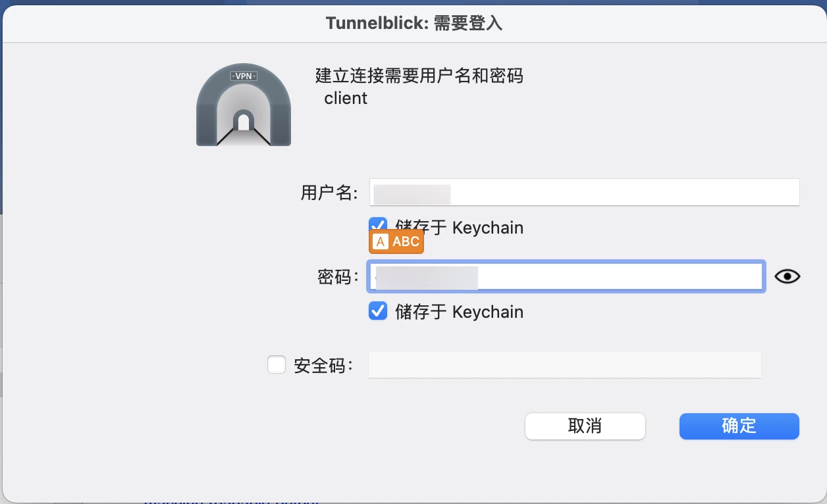Confirm the login with the 确定 button
This screenshot has width=827, height=504.
[739, 426]
